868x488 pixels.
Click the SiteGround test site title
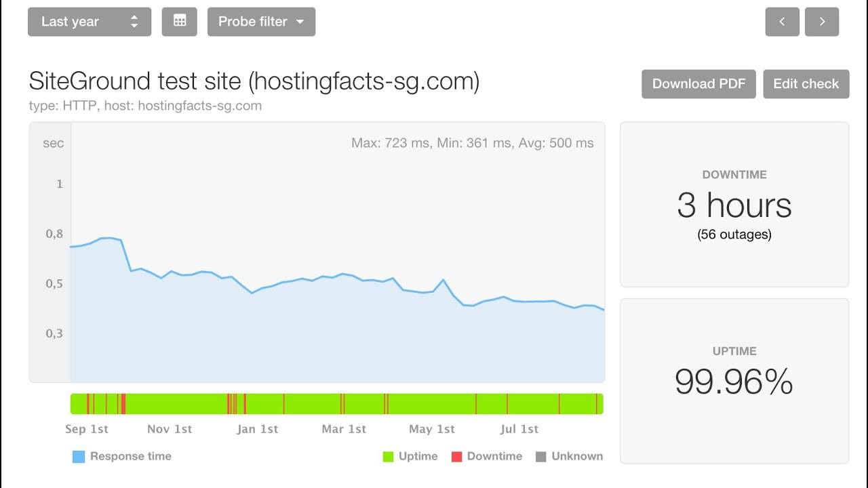tap(254, 81)
